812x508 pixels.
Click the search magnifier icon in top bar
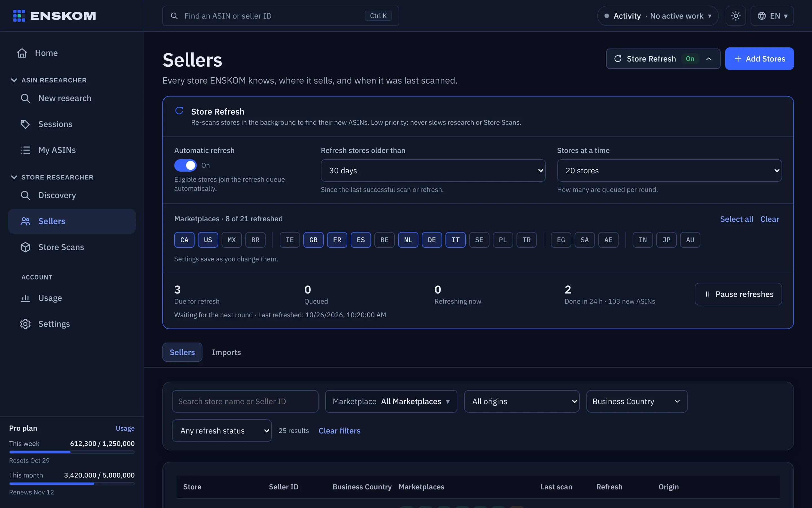point(174,16)
